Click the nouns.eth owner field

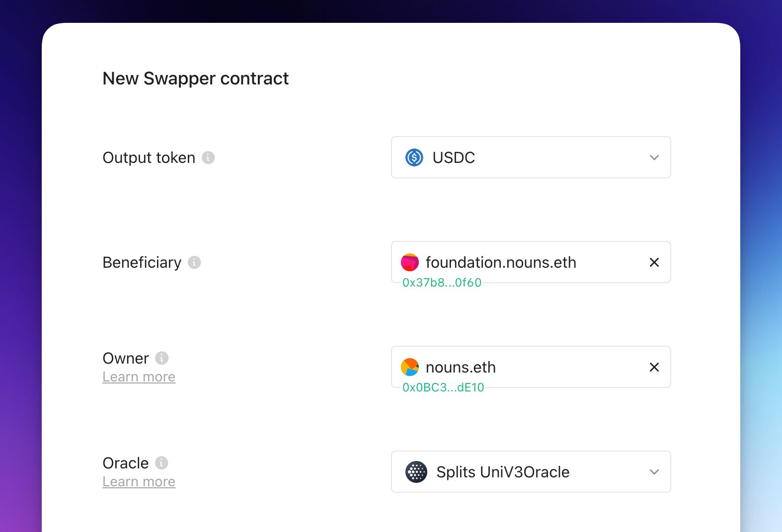point(531,367)
